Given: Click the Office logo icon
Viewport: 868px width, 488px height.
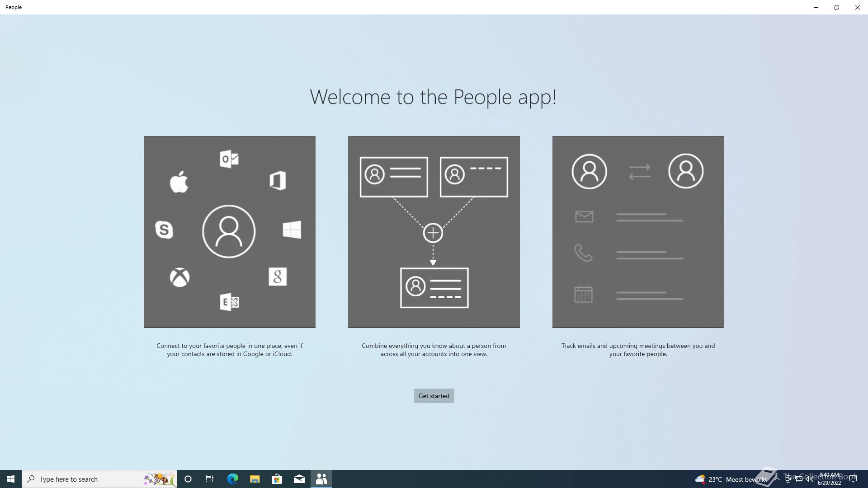Looking at the screenshot, I should 278,181.
